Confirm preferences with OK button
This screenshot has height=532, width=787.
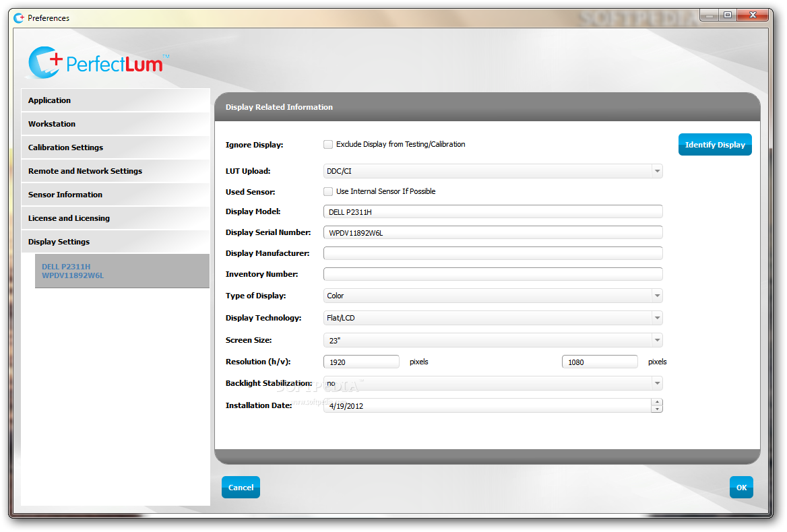pos(741,488)
